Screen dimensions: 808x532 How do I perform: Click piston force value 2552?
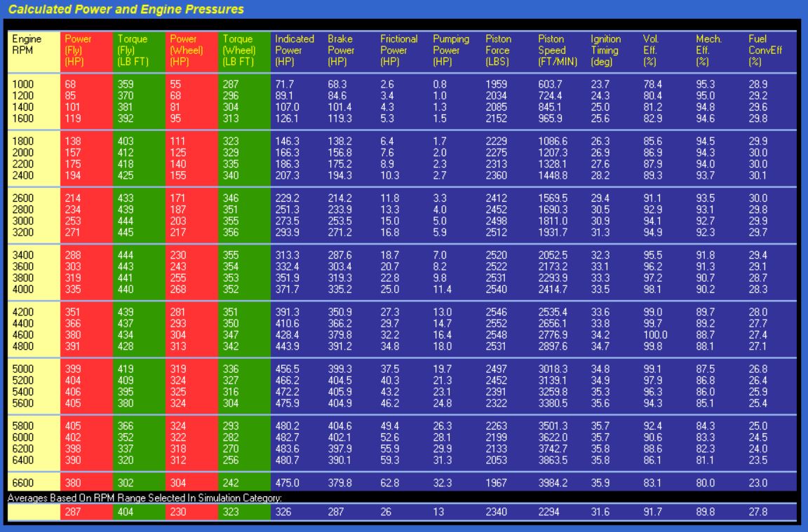coord(496,323)
